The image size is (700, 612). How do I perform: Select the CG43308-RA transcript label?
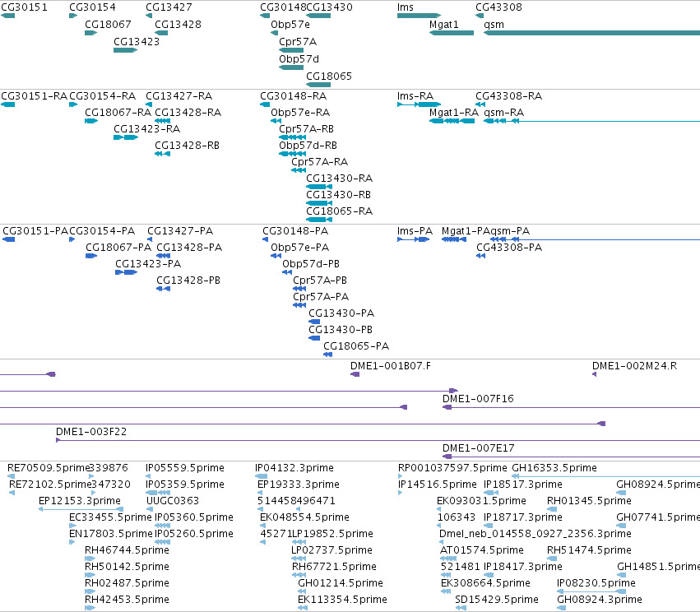pyautogui.click(x=509, y=96)
